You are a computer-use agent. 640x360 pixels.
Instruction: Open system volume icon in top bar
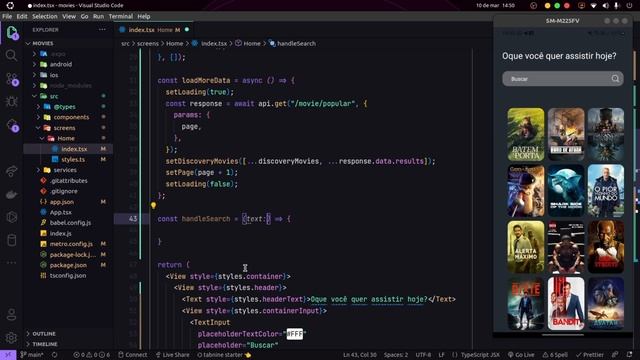point(605,6)
